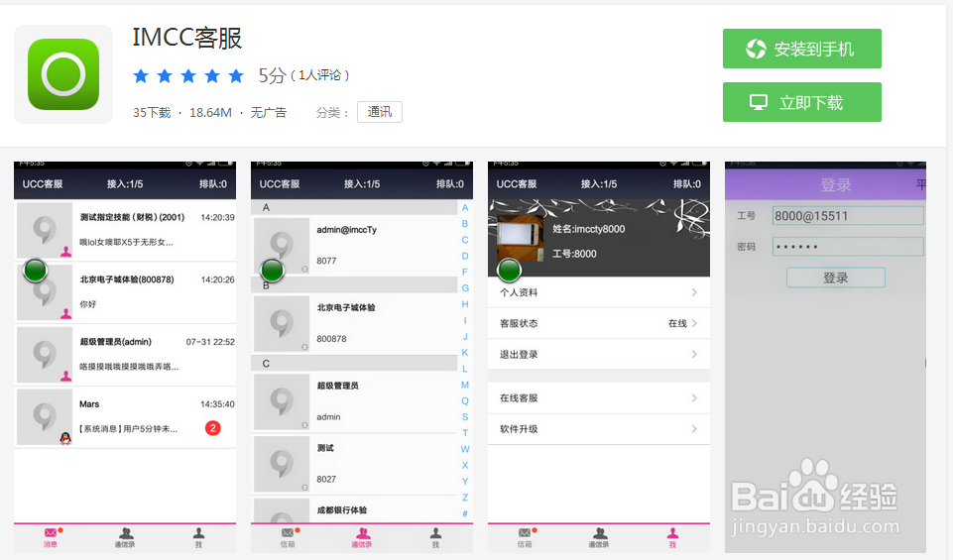The width and height of the screenshot is (953, 560).
Task: Click Mars avatar with QQ penguin badge
Action: pyautogui.click(x=45, y=417)
